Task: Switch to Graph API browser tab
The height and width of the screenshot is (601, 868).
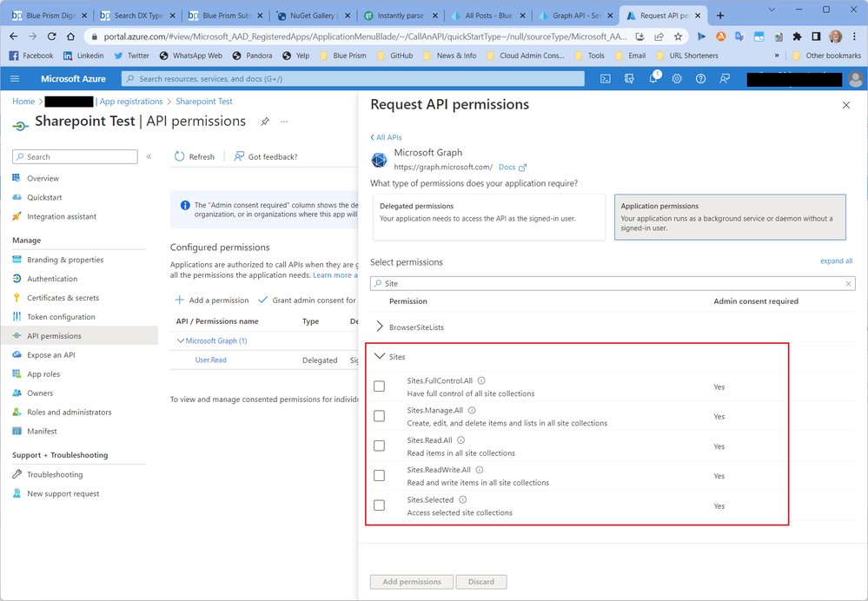Action: tap(575, 16)
